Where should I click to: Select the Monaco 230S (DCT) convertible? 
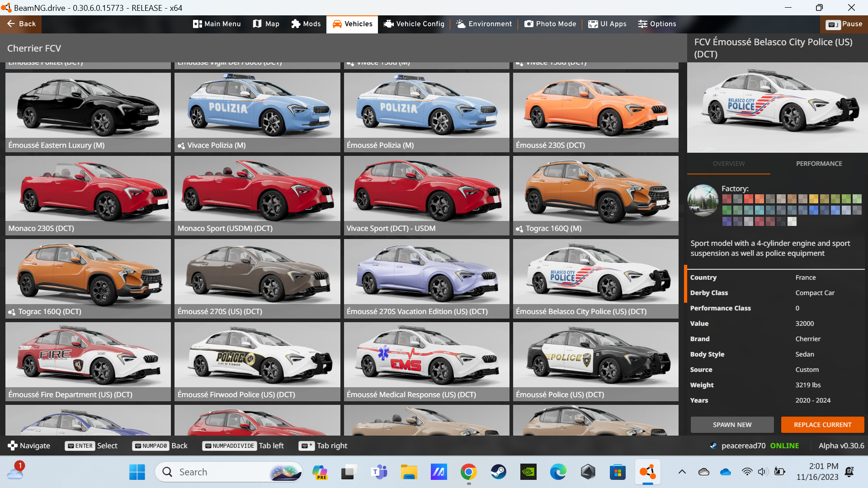[88, 196]
